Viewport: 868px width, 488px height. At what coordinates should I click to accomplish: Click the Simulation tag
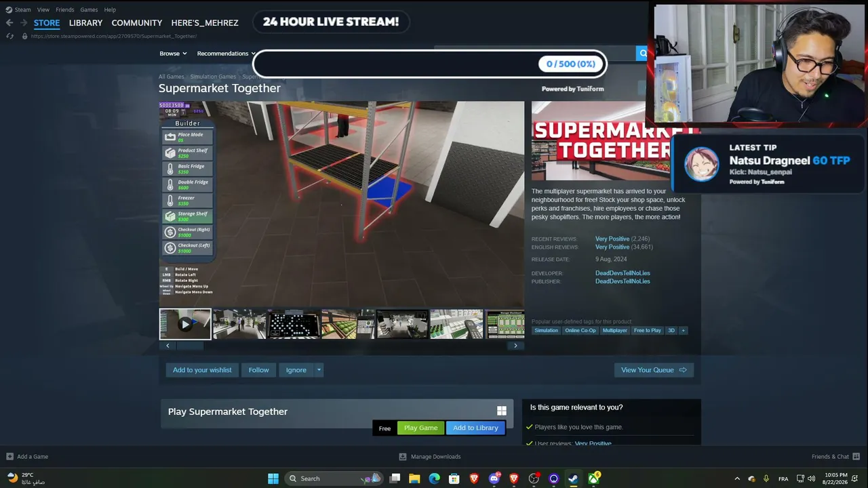[546, 331]
